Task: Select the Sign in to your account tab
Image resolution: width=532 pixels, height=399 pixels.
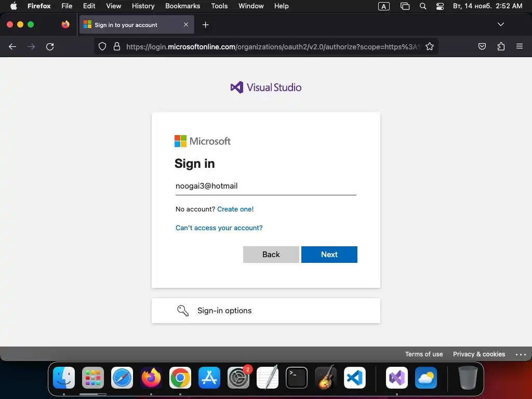Action: (137, 24)
